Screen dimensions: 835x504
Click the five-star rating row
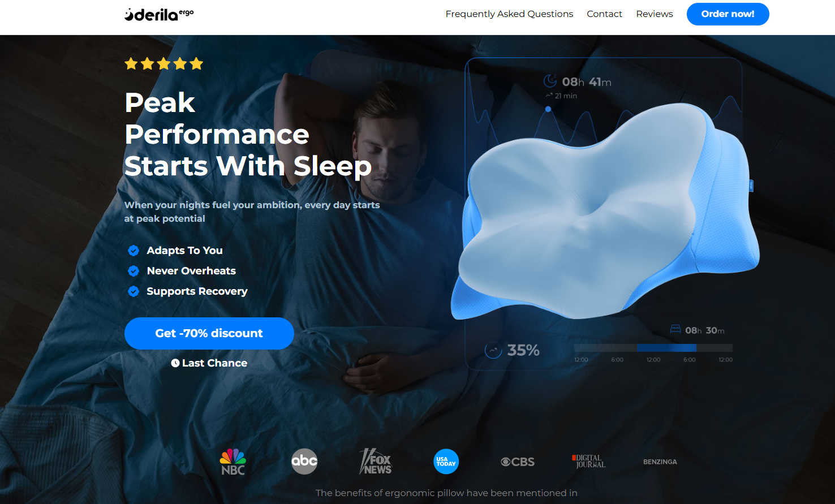point(164,63)
